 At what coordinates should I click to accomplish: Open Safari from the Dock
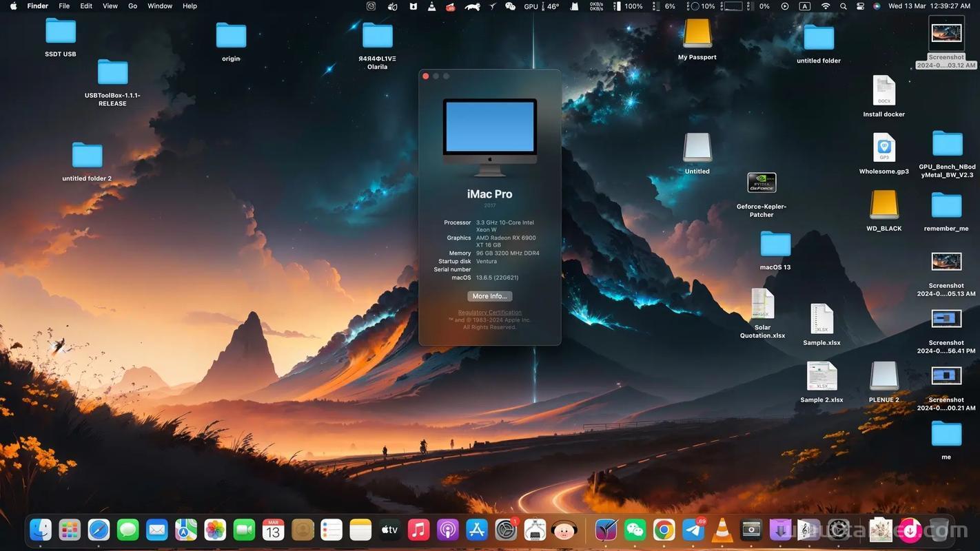99,530
